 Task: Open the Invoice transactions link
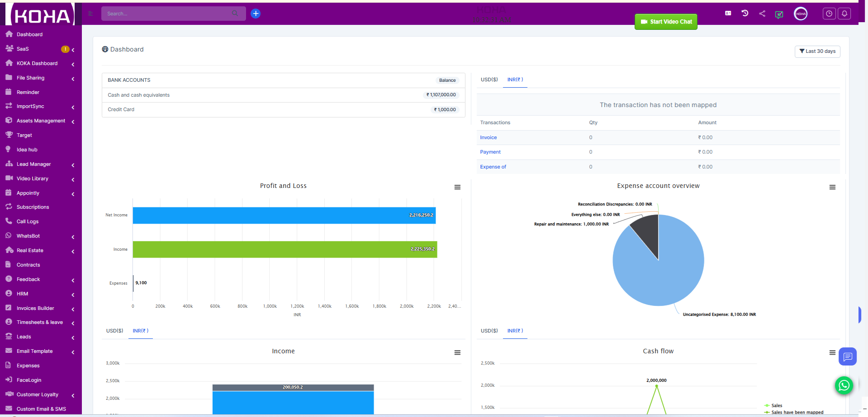click(488, 137)
